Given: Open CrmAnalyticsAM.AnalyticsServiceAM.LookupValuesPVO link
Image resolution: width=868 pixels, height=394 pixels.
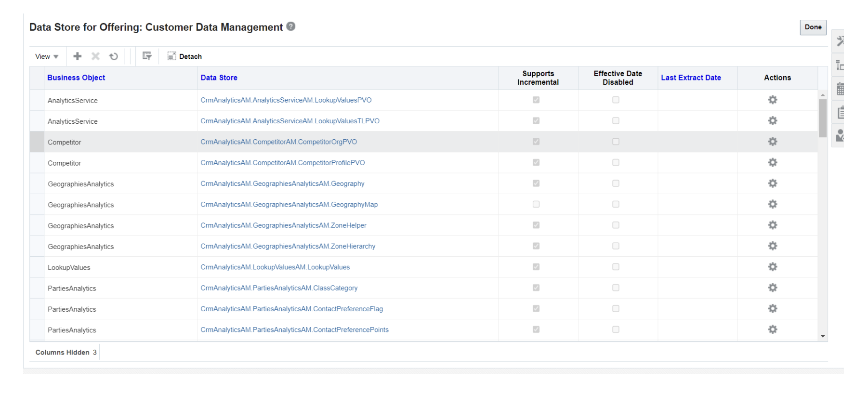Looking at the screenshot, I should tap(286, 100).
